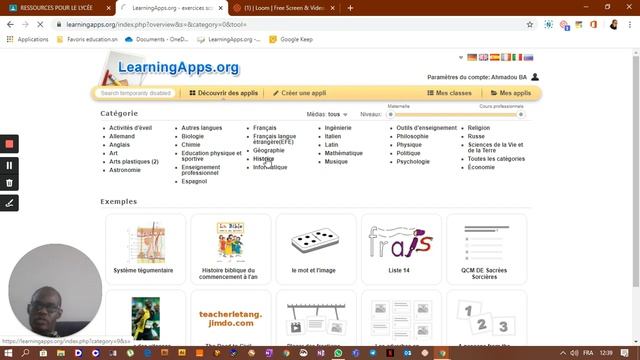Open the taskbar File Explorer icon
The image size is (640, 360).
pyautogui.click(x=61, y=353)
